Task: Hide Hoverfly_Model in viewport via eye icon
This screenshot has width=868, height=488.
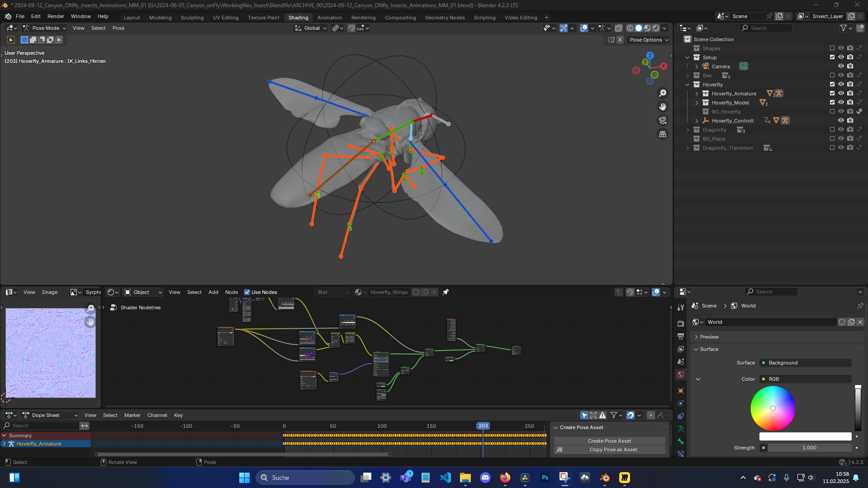Action: tap(841, 102)
